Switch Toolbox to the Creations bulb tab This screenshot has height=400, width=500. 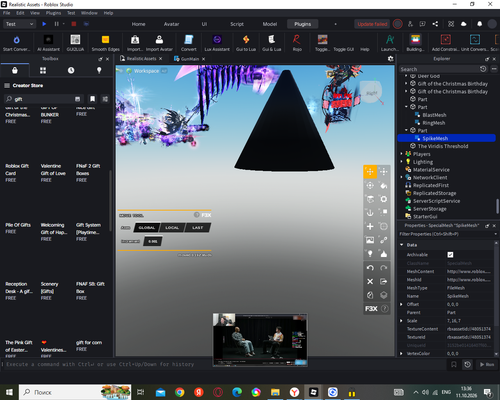tap(99, 70)
